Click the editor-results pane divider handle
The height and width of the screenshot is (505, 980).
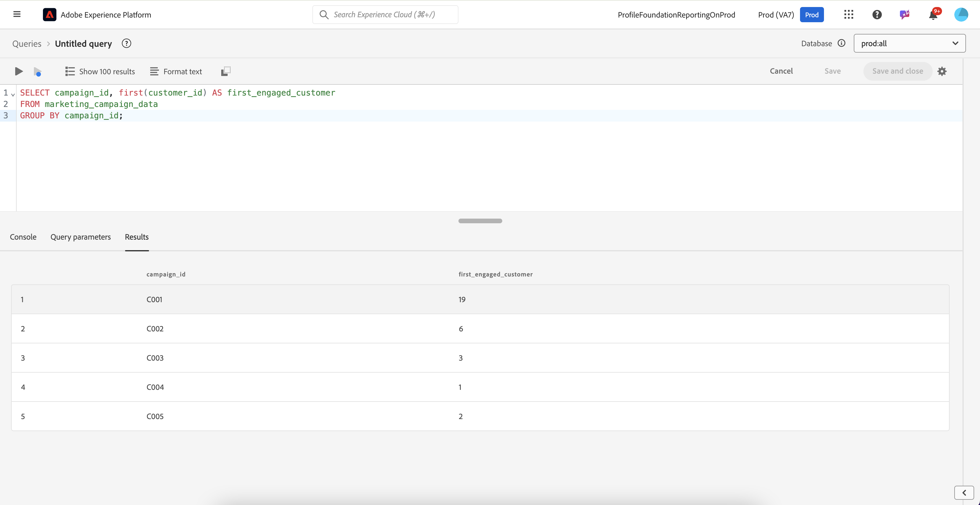point(480,221)
